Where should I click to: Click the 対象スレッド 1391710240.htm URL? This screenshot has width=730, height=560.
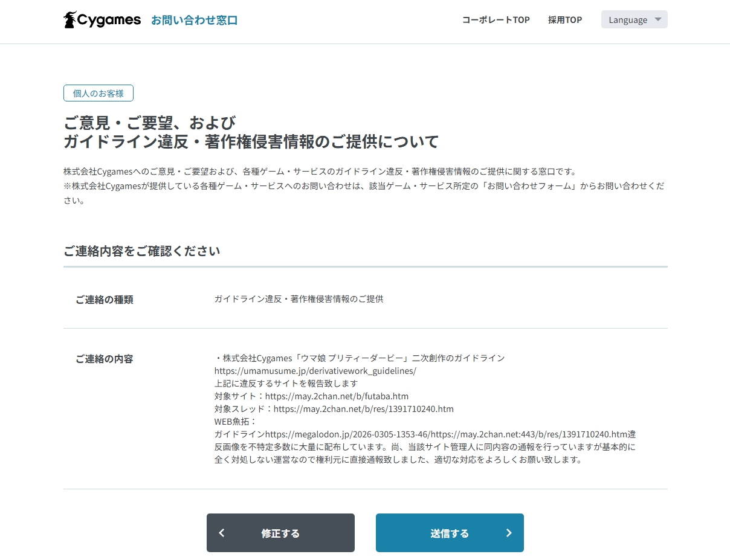point(363,409)
